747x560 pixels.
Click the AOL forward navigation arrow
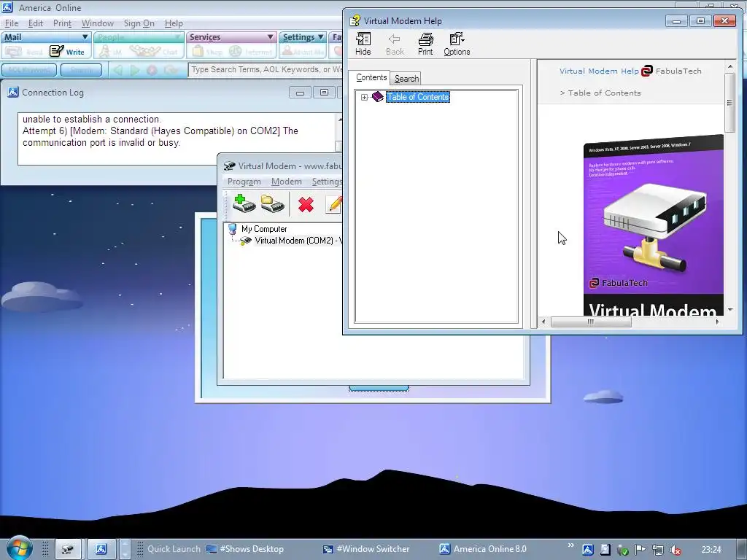coord(135,71)
